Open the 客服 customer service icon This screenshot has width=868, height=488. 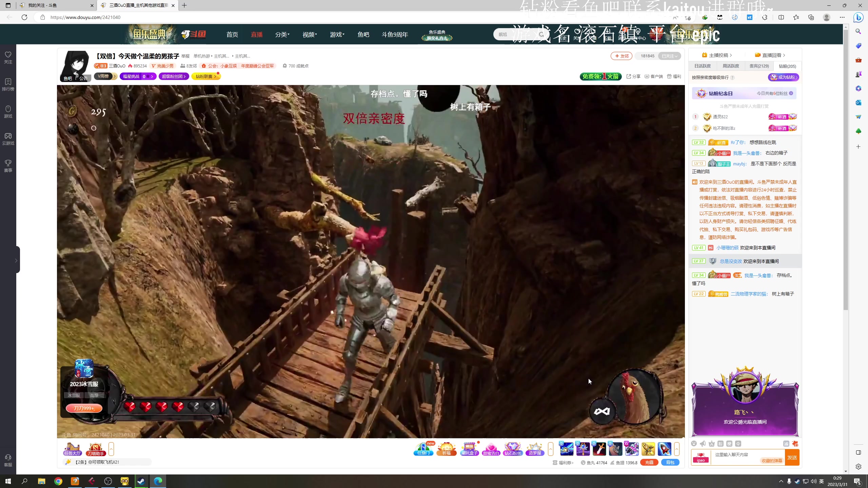coord(8,461)
